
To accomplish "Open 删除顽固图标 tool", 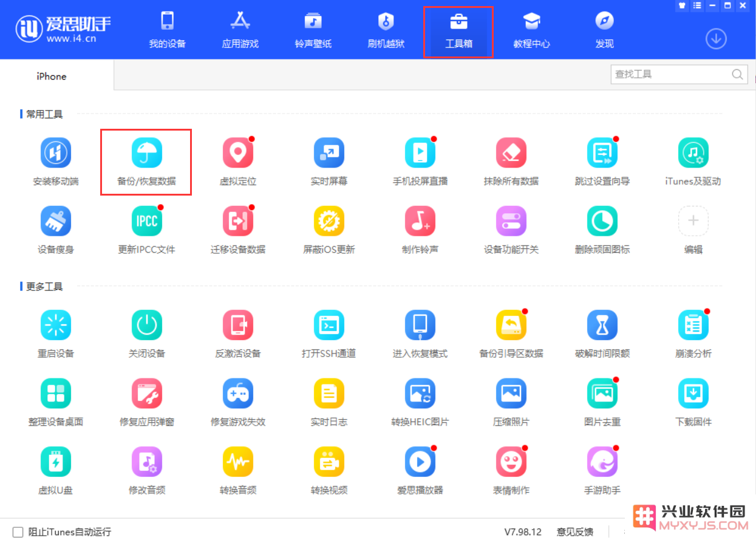I will click(602, 230).
